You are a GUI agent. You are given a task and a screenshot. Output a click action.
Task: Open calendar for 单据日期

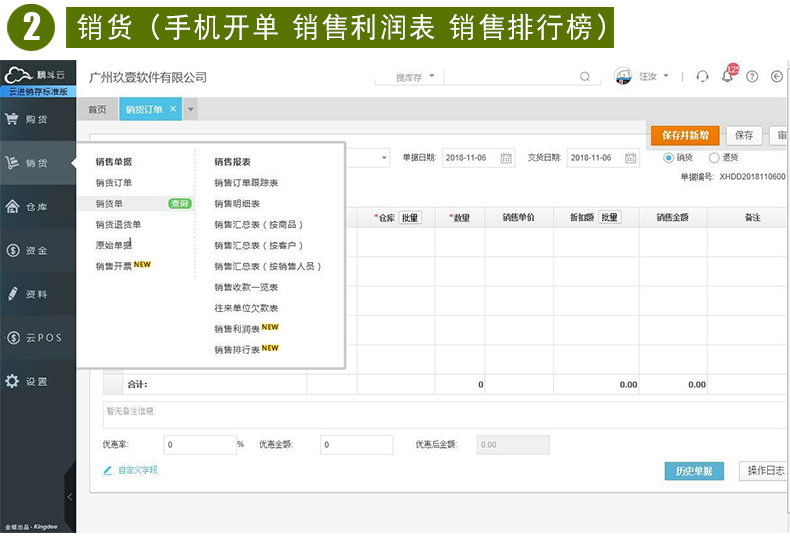point(506,158)
